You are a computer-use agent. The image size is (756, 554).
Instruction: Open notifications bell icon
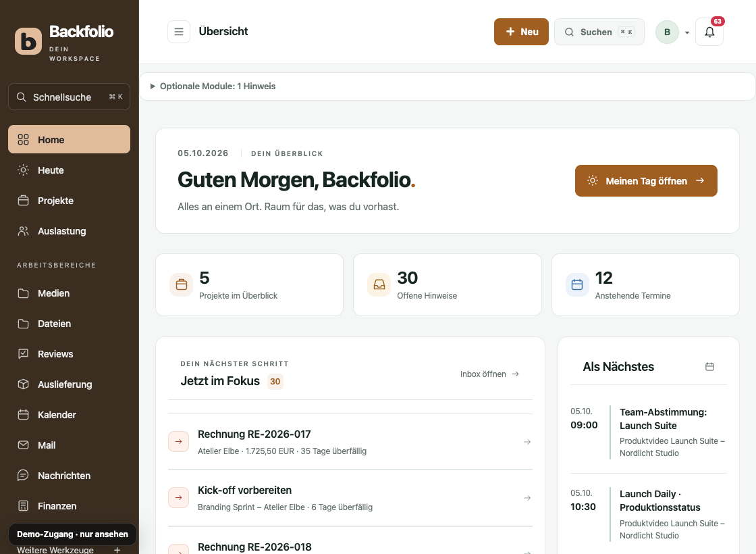pos(709,32)
